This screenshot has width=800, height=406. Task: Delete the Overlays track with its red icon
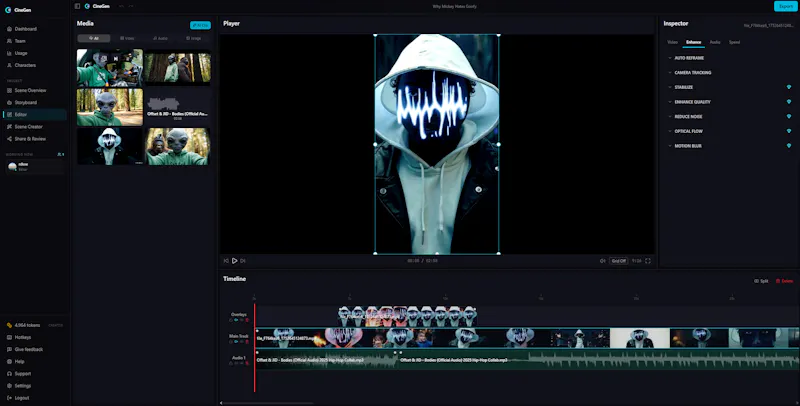(247, 320)
